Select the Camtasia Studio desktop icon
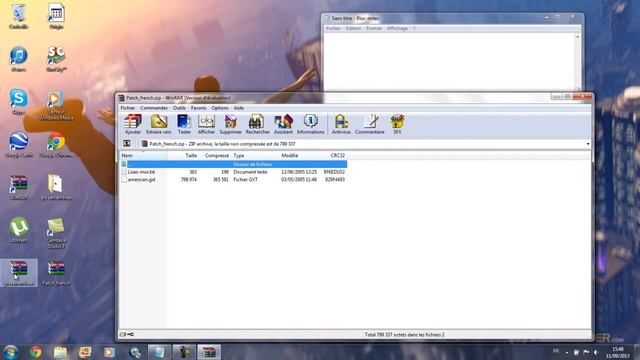 click(56, 233)
